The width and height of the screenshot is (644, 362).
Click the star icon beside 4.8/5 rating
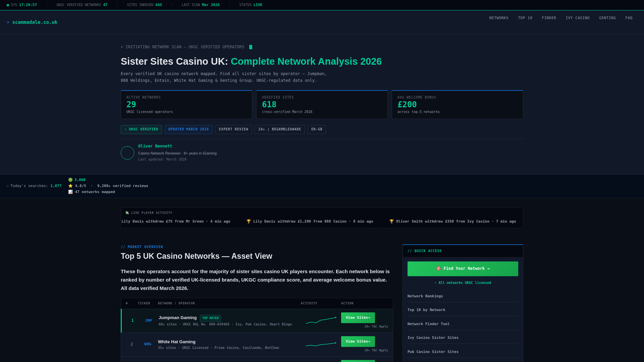(x=70, y=186)
